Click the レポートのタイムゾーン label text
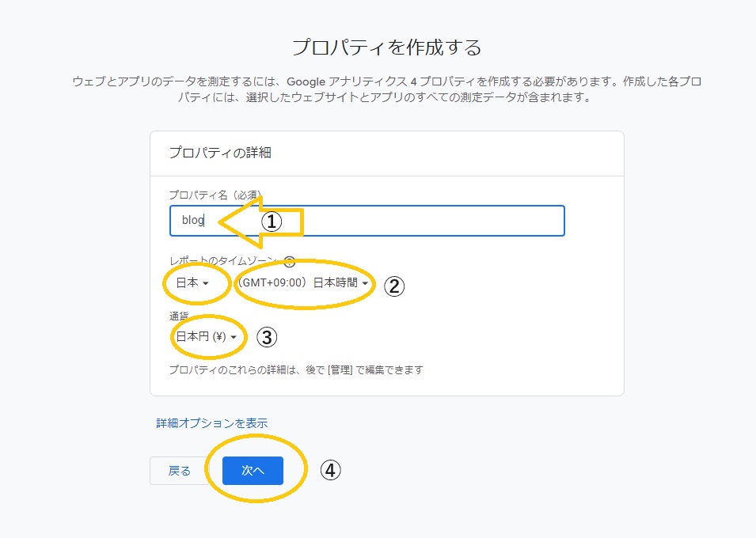 coord(222,261)
